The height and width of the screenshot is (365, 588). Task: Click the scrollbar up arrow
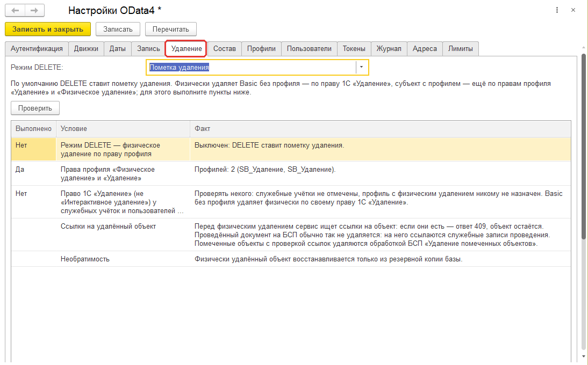click(584, 48)
